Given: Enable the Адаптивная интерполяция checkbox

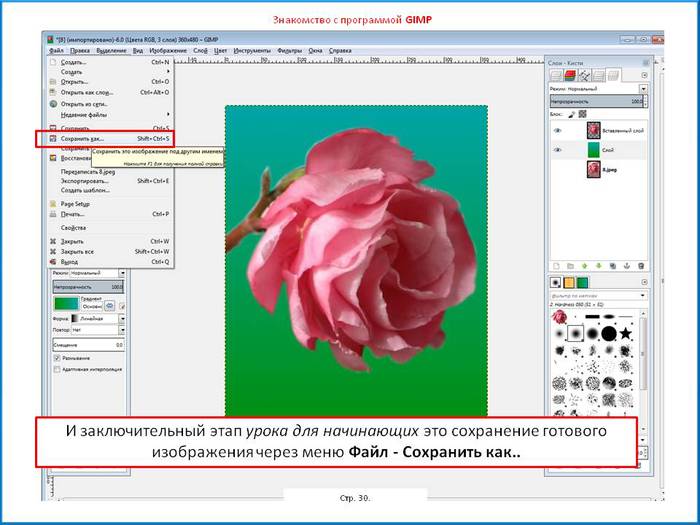Looking at the screenshot, I should pyautogui.click(x=57, y=370).
